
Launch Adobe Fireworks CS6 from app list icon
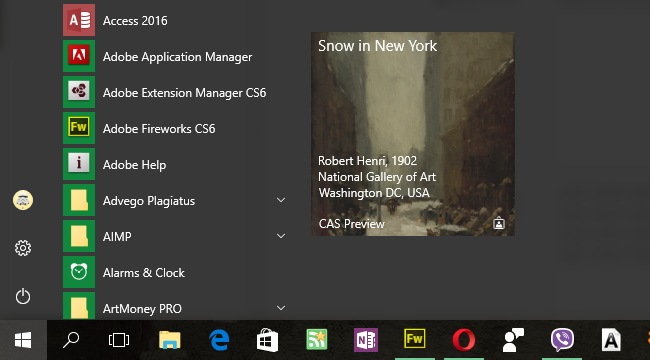coord(79,128)
